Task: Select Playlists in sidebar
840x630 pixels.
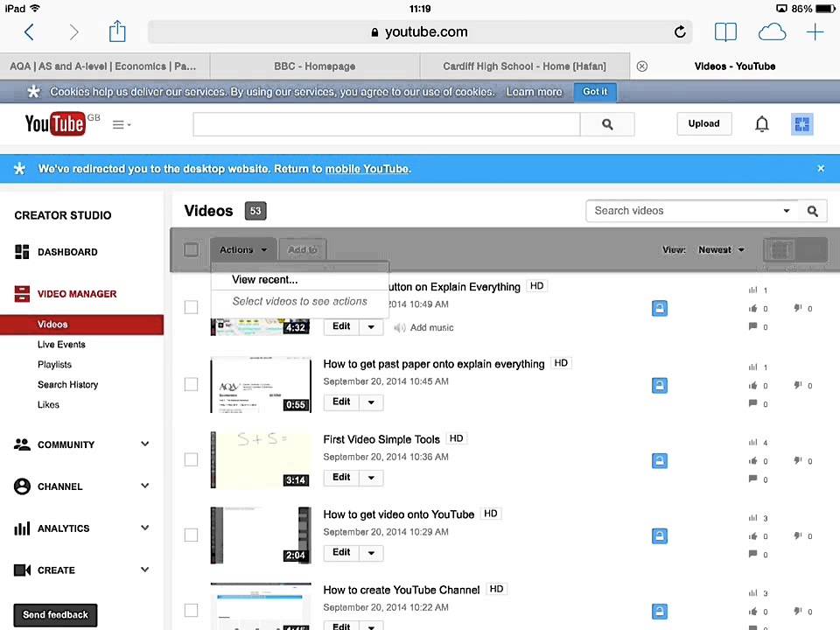Action: click(54, 364)
